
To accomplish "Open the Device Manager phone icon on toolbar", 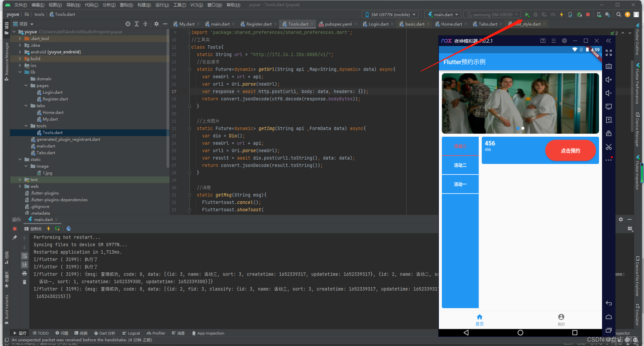I will click(599, 14).
